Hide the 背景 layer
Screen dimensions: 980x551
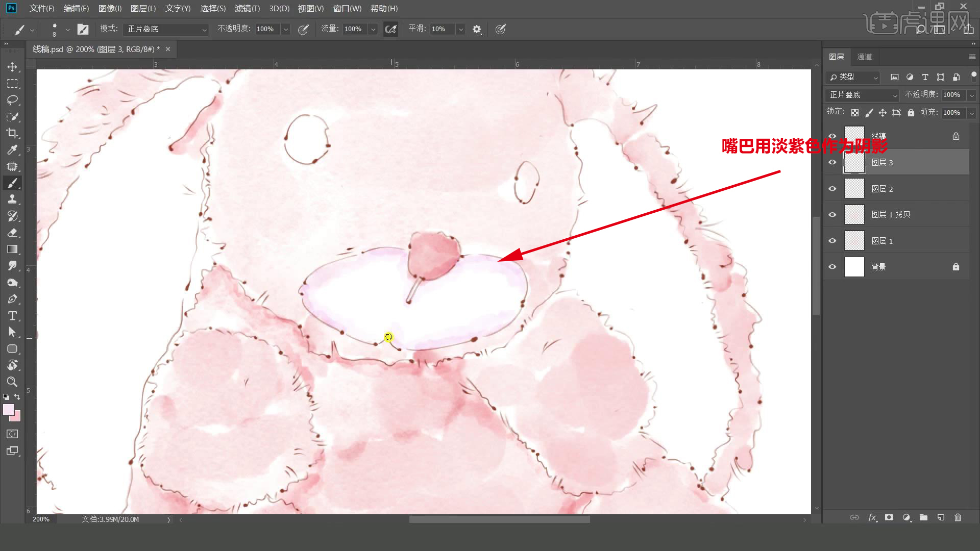(x=832, y=267)
